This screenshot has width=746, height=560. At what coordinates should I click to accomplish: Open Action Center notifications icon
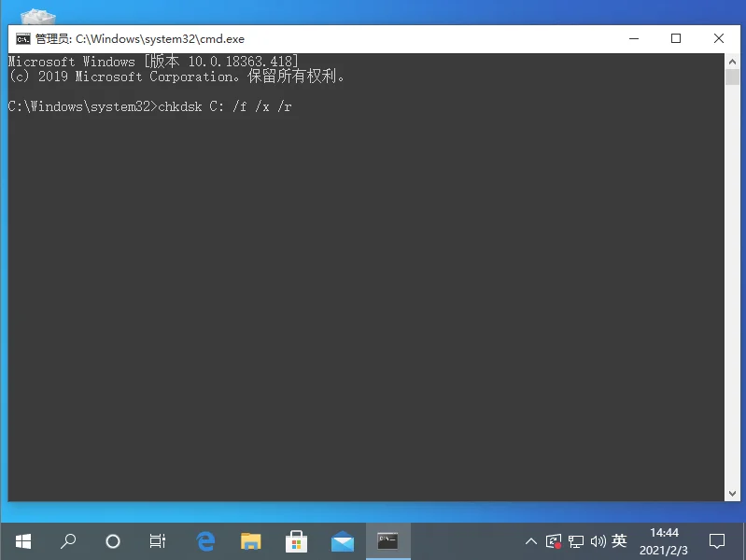pos(716,541)
